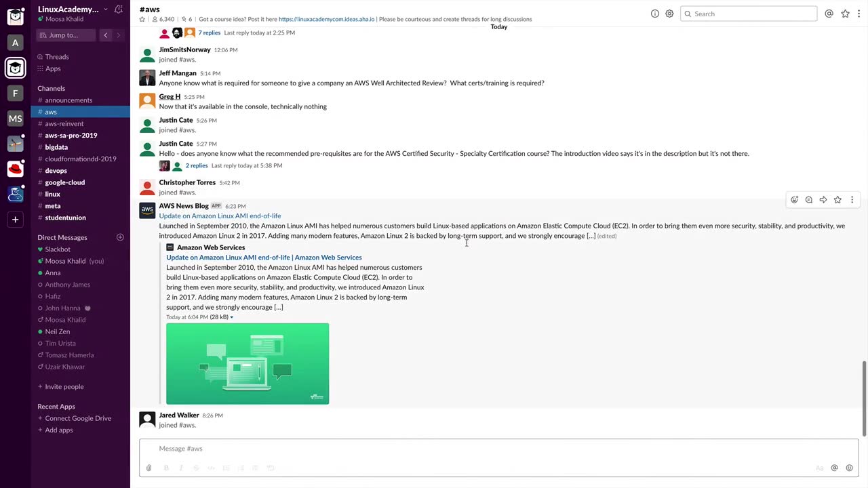Click Jeff Mangan's profile picture
Screen dimensions: 868x488
click(147, 78)
